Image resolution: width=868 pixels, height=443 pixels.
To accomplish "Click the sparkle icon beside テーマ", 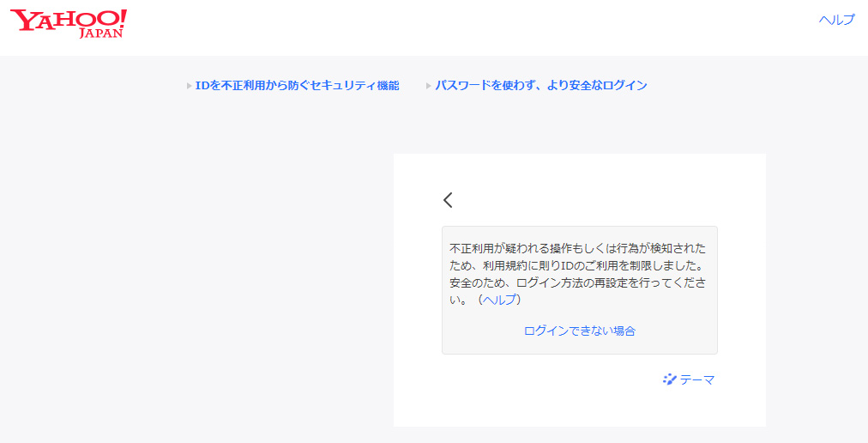I will click(x=670, y=379).
